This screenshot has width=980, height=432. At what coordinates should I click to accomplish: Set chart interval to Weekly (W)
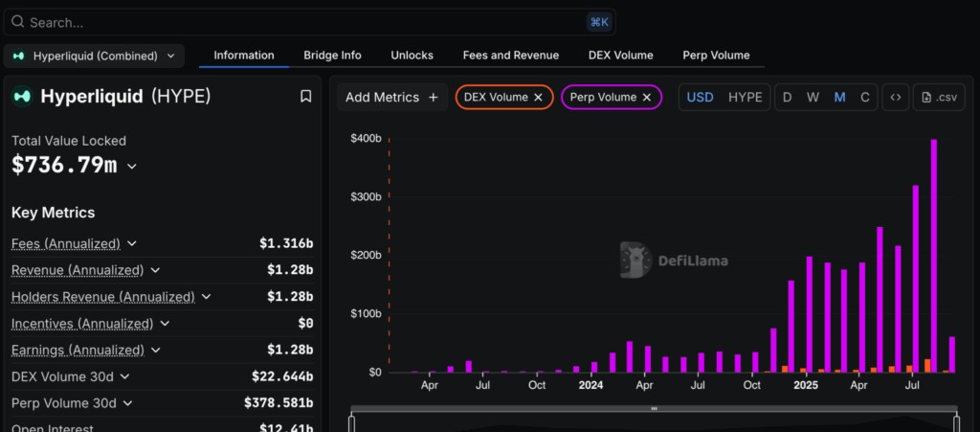tap(813, 97)
